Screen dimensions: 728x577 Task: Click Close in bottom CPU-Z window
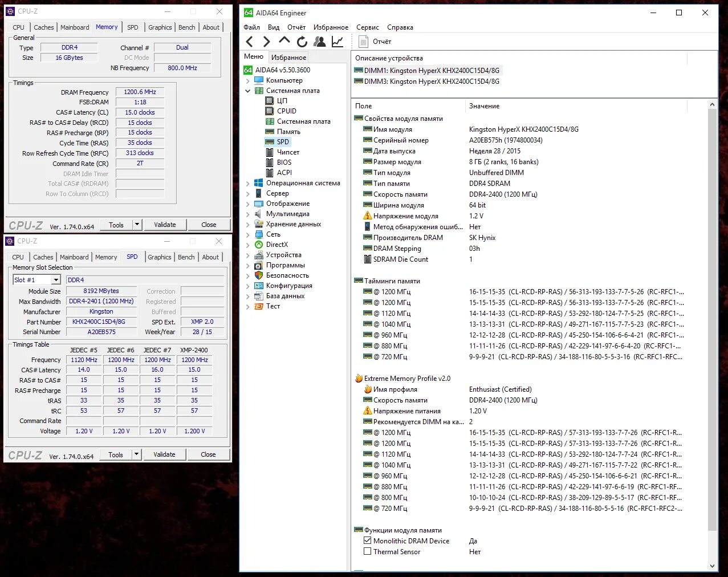tap(208, 454)
